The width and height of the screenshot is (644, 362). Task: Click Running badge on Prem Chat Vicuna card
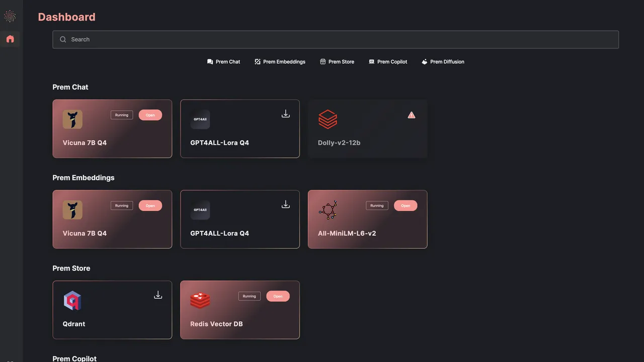[x=122, y=115]
